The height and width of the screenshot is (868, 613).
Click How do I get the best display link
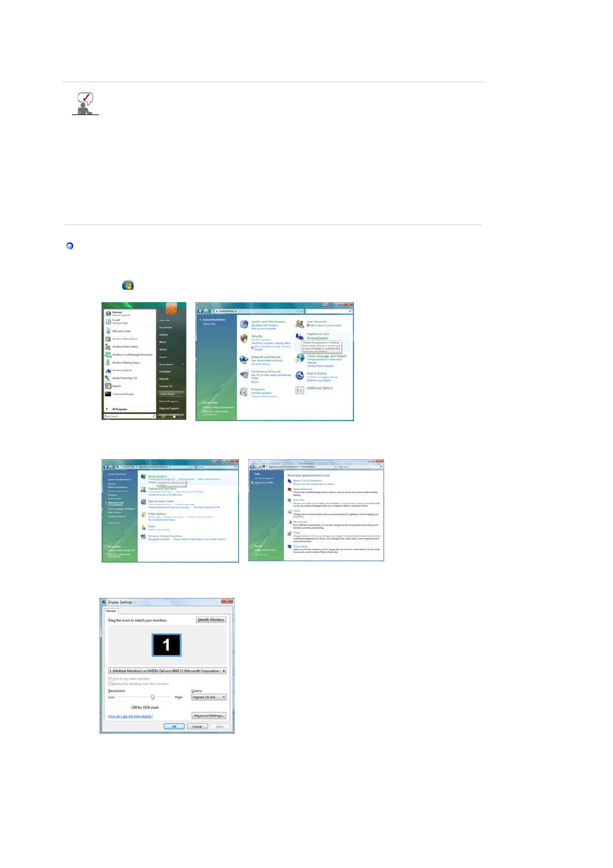click(x=130, y=716)
